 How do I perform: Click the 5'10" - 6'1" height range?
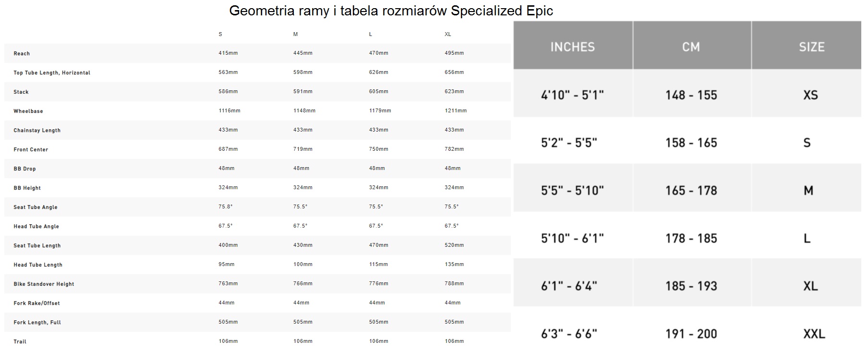pyautogui.click(x=572, y=238)
